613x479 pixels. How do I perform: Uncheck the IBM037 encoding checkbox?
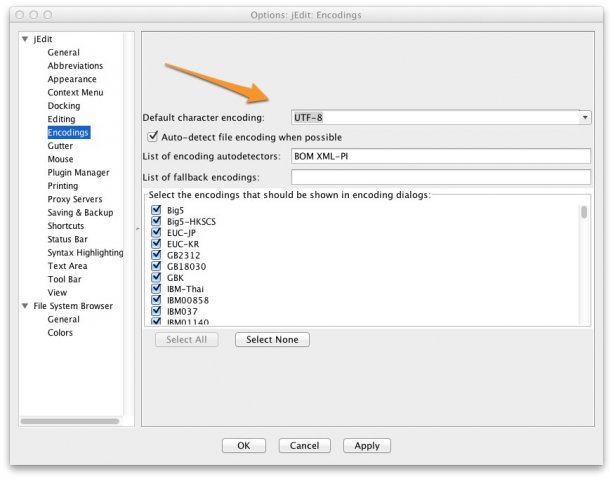(156, 311)
